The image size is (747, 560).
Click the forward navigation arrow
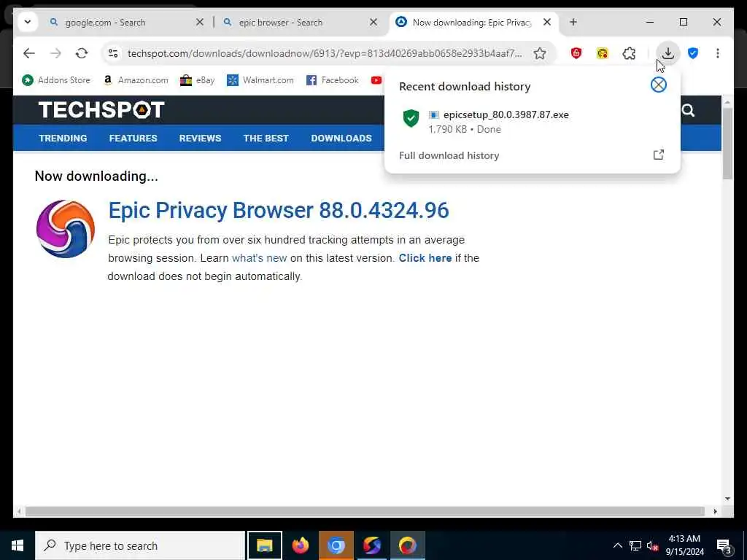coord(55,53)
